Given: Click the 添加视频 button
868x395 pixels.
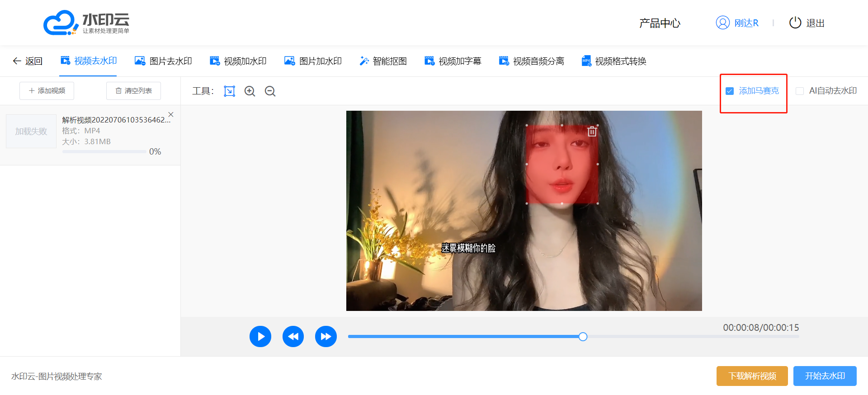Looking at the screenshot, I should [47, 91].
